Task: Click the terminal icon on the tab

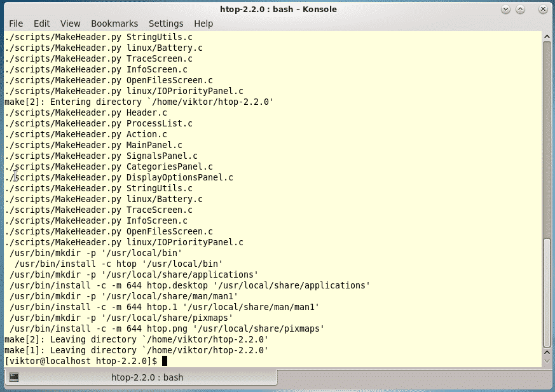Action: 14,377
